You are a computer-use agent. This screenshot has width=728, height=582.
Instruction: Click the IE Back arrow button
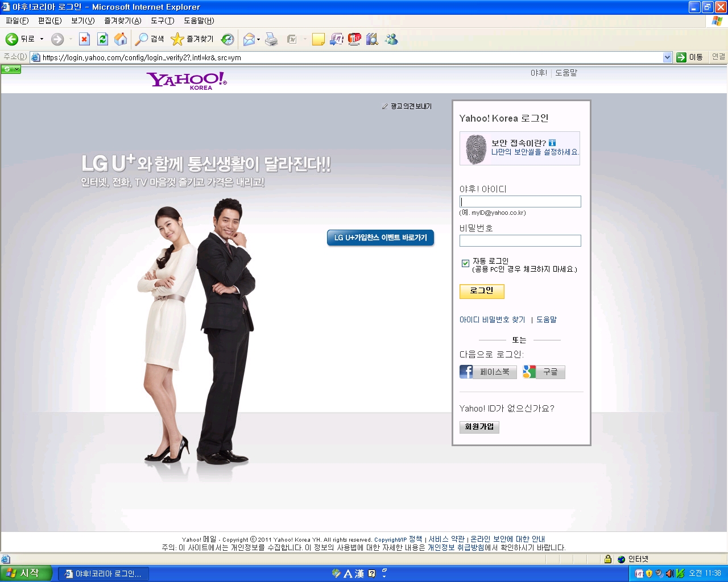(12, 39)
